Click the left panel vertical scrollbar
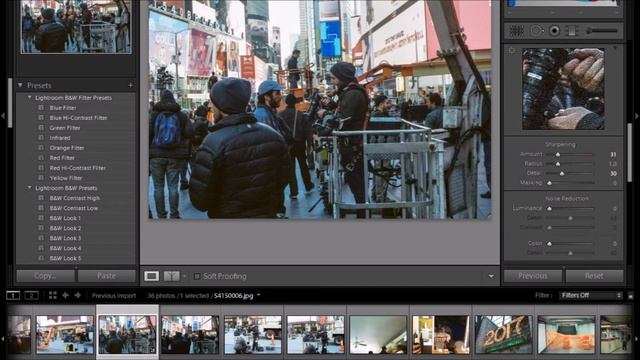 pos(10,102)
